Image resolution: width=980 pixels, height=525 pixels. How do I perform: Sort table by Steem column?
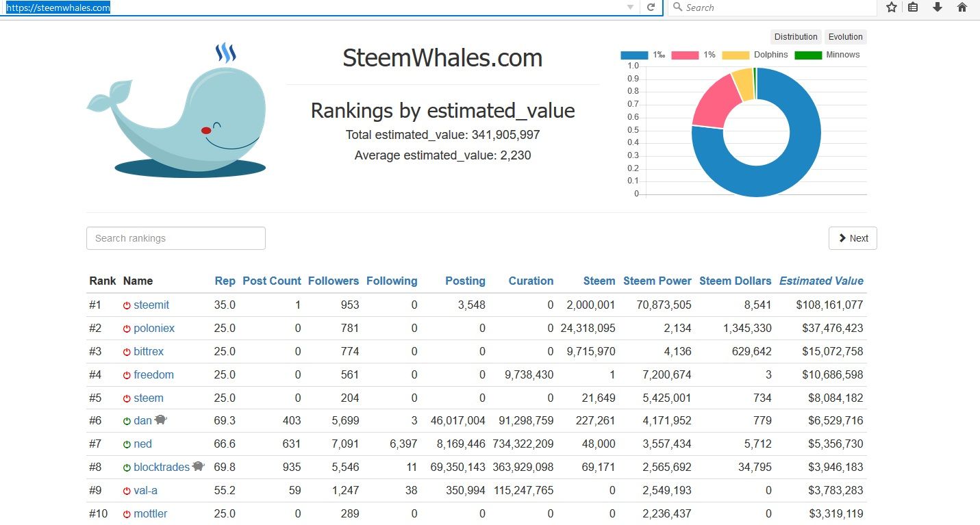(x=599, y=281)
